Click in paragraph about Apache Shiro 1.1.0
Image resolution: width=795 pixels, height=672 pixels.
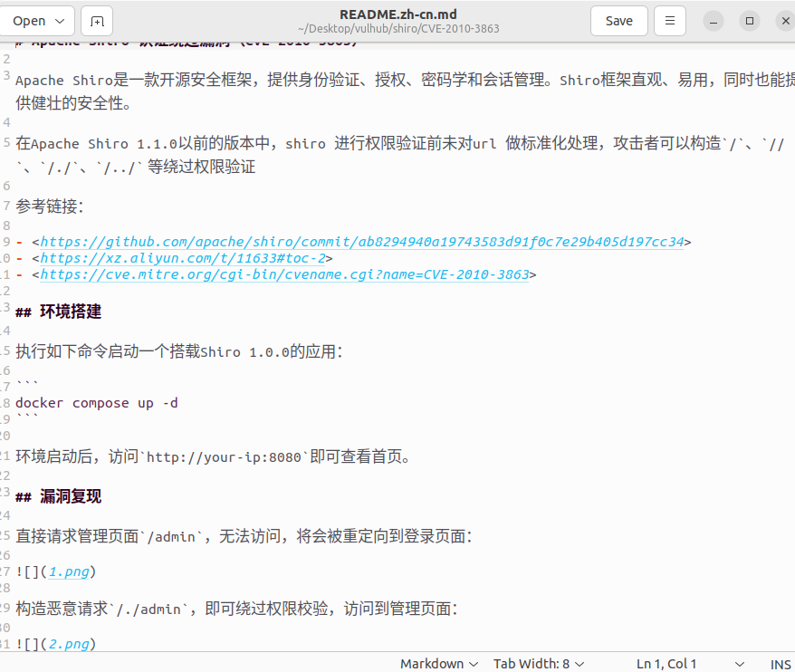click(399, 155)
